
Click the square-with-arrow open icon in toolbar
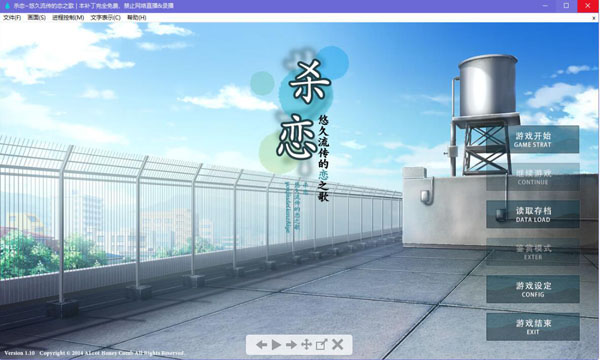click(321, 345)
